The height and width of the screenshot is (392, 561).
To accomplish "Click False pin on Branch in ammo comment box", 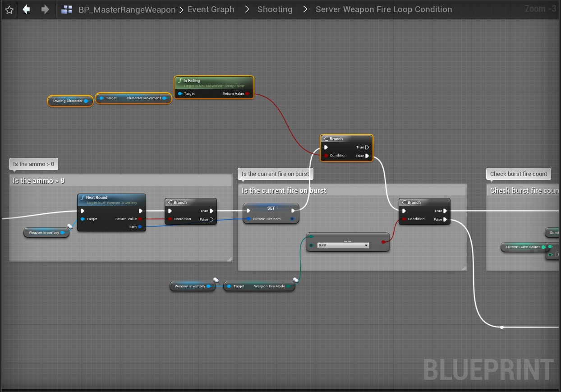I will [x=212, y=219].
